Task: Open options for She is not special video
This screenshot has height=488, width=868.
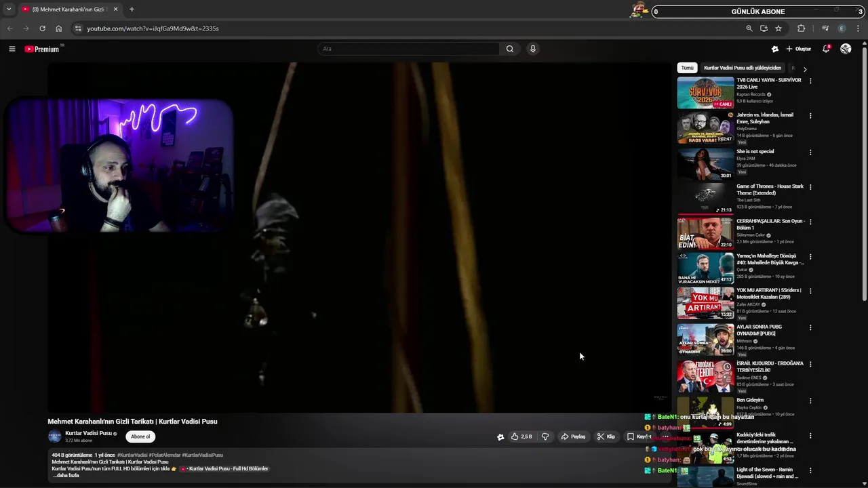Action: pos(810,152)
